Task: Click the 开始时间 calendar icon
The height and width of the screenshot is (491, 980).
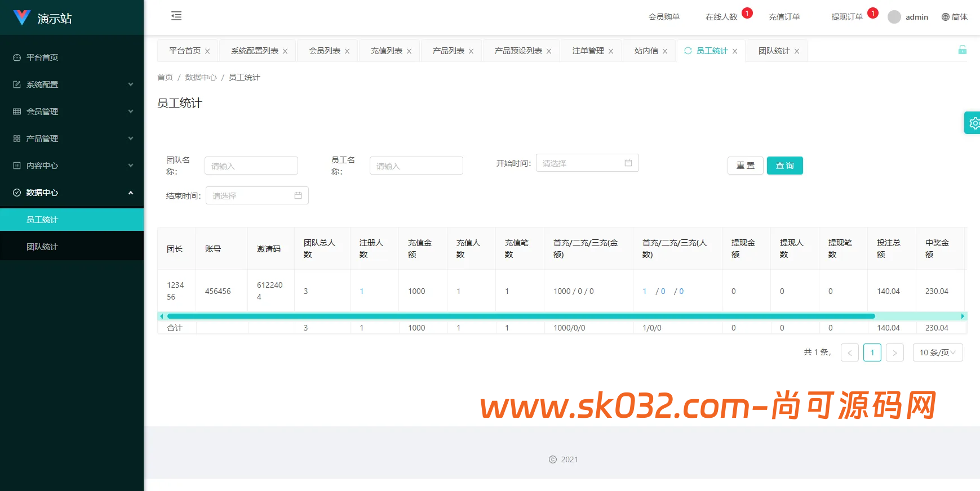Action: point(628,163)
